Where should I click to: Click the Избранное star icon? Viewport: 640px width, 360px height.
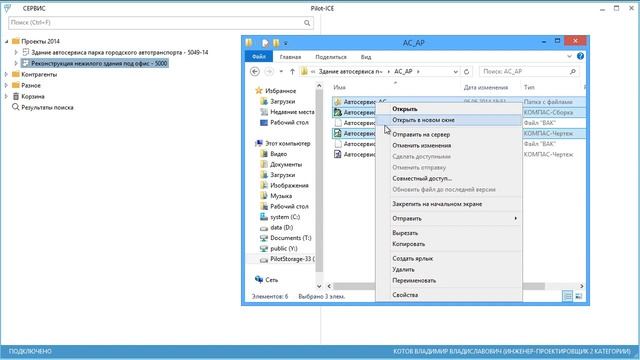click(x=259, y=91)
